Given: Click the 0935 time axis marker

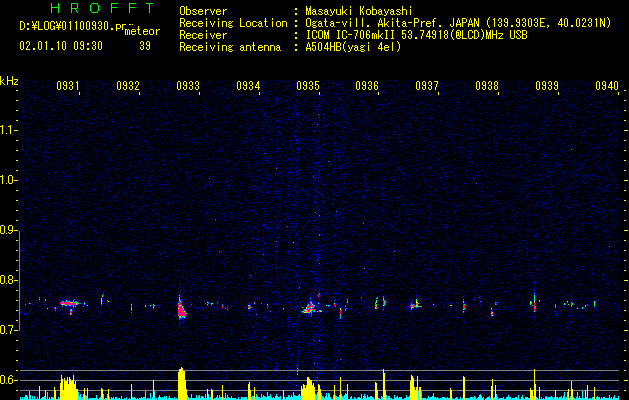Looking at the screenshot, I should click(x=308, y=86).
